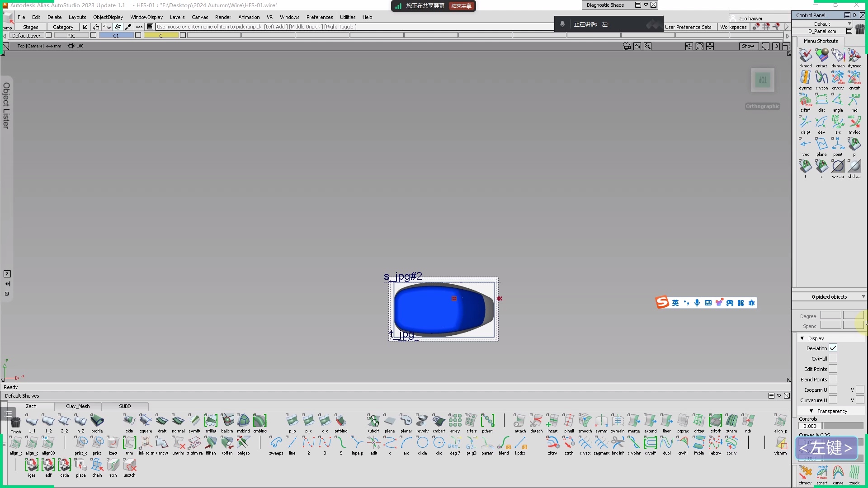Choose the offset tool icon
Viewport: 868px width, 488px height.
(699, 421)
